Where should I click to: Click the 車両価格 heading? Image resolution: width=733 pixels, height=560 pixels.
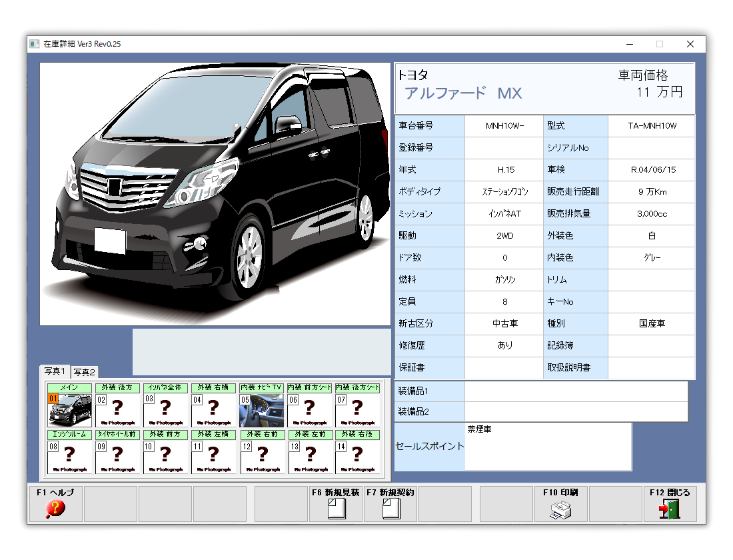[x=643, y=75]
